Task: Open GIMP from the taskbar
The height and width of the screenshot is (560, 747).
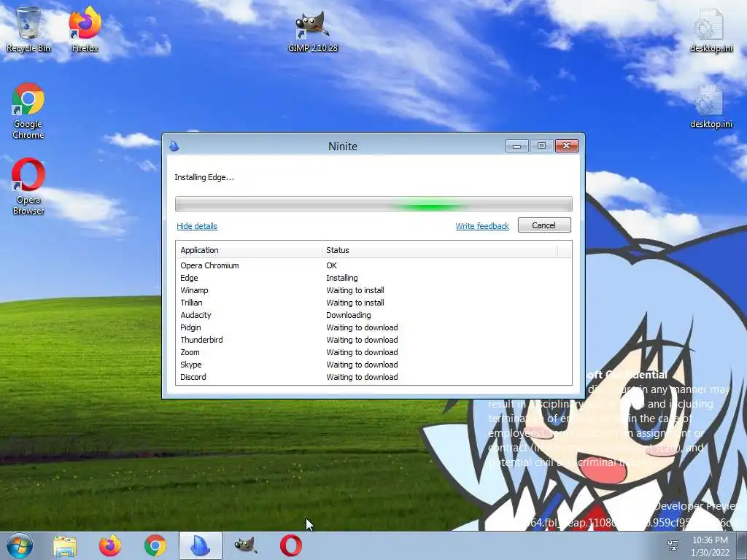Action: (x=246, y=545)
